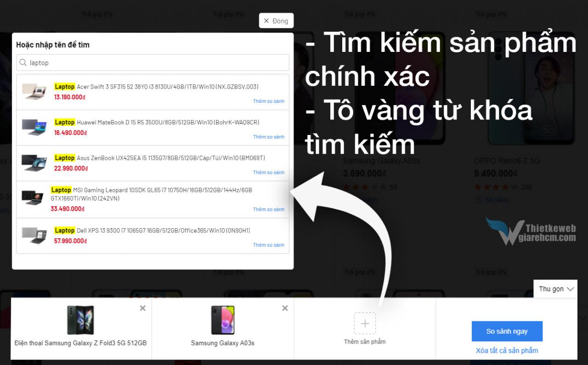Open Dell XPS 13 laptop thumbnail
Viewport: 588px width, 365px height.
coord(34,235)
